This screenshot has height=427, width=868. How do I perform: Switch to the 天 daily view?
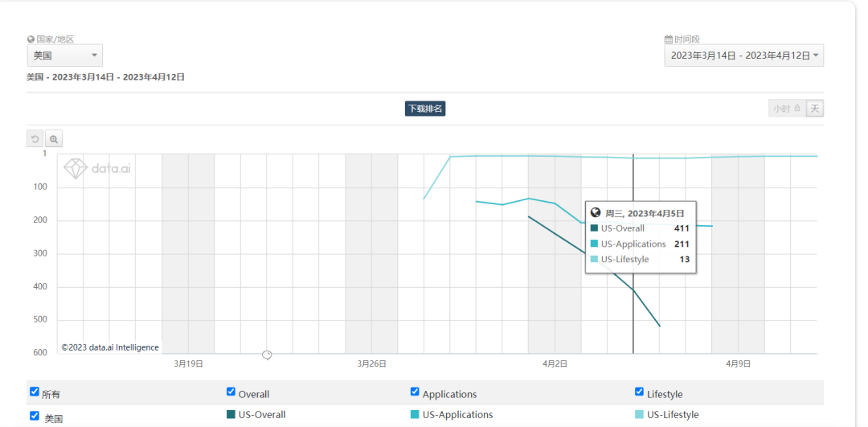coord(815,109)
